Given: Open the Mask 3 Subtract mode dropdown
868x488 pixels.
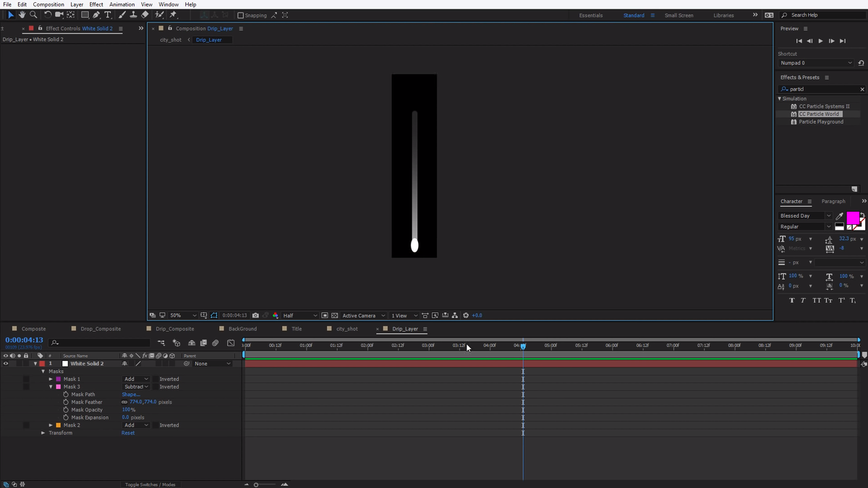Looking at the screenshot, I should point(135,387).
